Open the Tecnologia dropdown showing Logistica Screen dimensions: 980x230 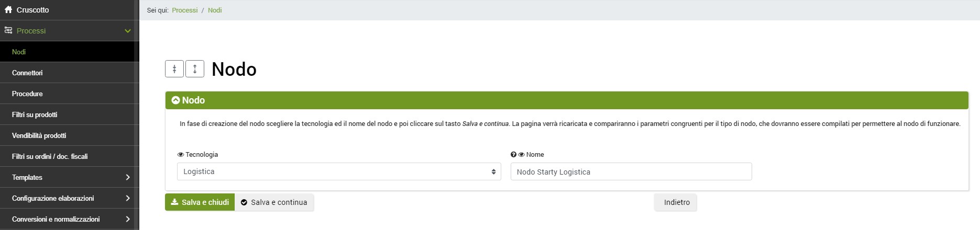(339, 171)
